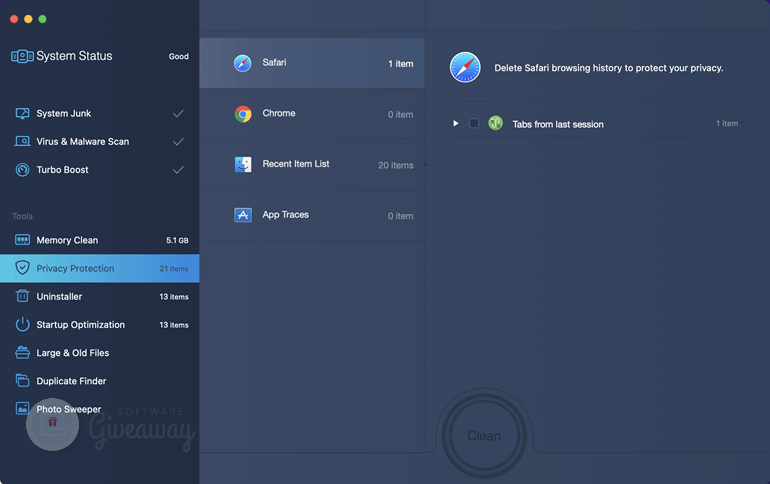Screen dimensions: 770x484
Task: Click the Turbo Boost checkmark
Action: coord(178,170)
